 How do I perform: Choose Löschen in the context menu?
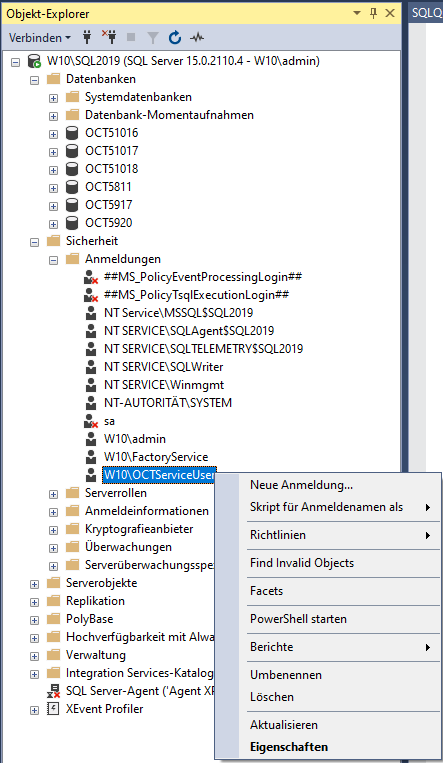click(272, 697)
